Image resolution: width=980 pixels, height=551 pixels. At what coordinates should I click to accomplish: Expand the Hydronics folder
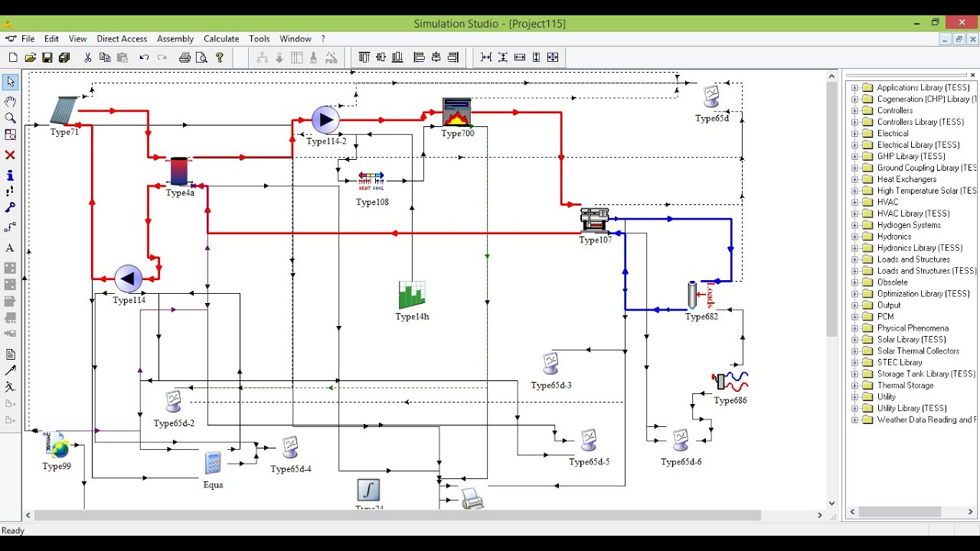click(855, 236)
